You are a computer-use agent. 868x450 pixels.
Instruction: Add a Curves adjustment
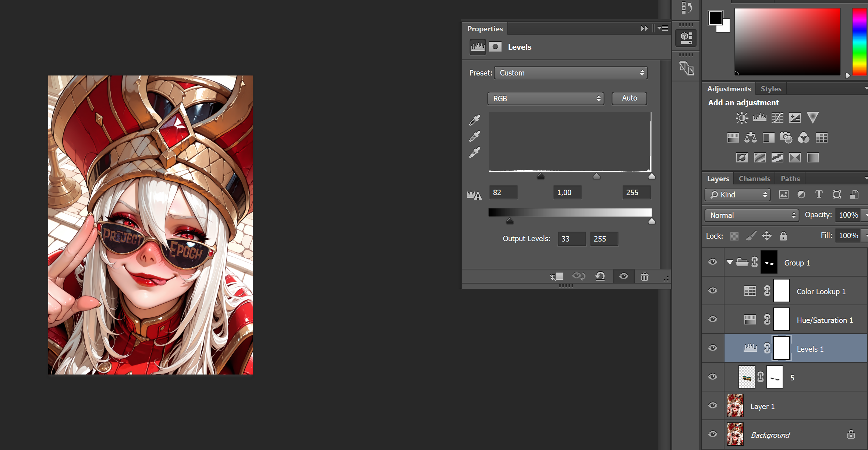[x=777, y=118]
